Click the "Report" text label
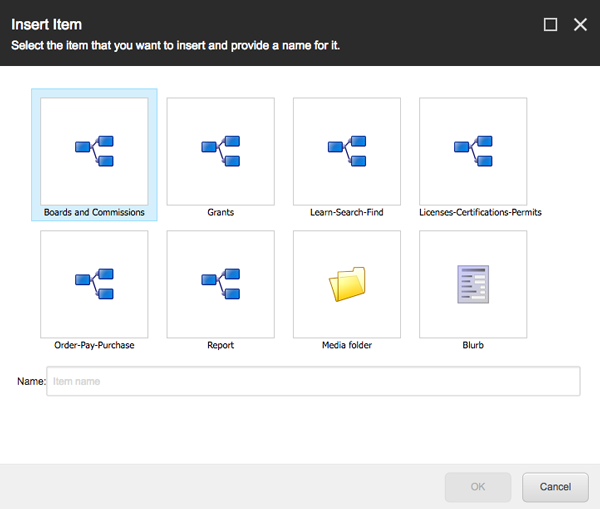The width and height of the screenshot is (600, 509). tap(220, 345)
